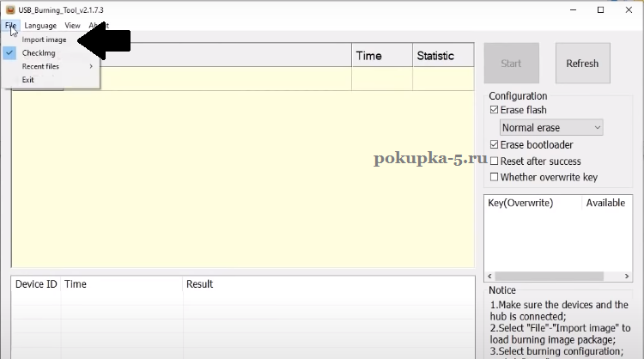Viewport: 644px width, 359px height.
Task: Open the View menu
Action: [x=72, y=26]
